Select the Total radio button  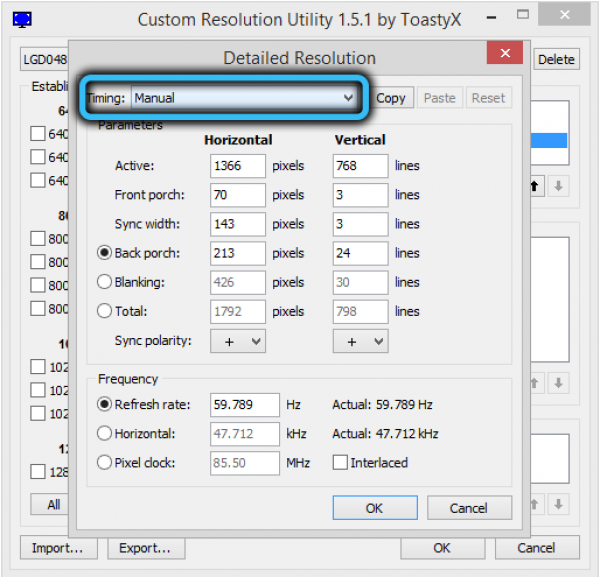(104, 311)
